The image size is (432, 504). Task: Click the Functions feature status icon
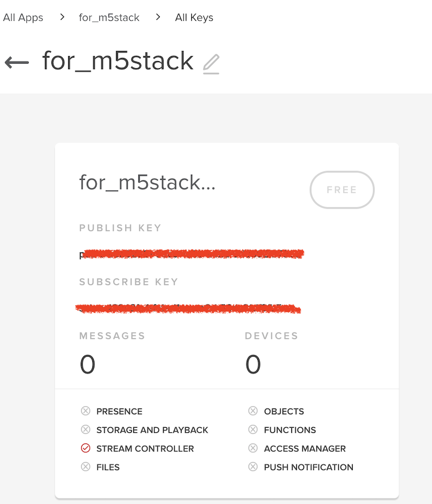click(x=253, y=430)
